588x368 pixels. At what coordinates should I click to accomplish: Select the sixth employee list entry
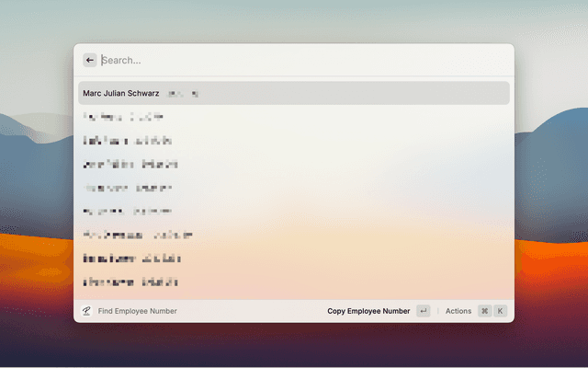[x=127, y=211]
